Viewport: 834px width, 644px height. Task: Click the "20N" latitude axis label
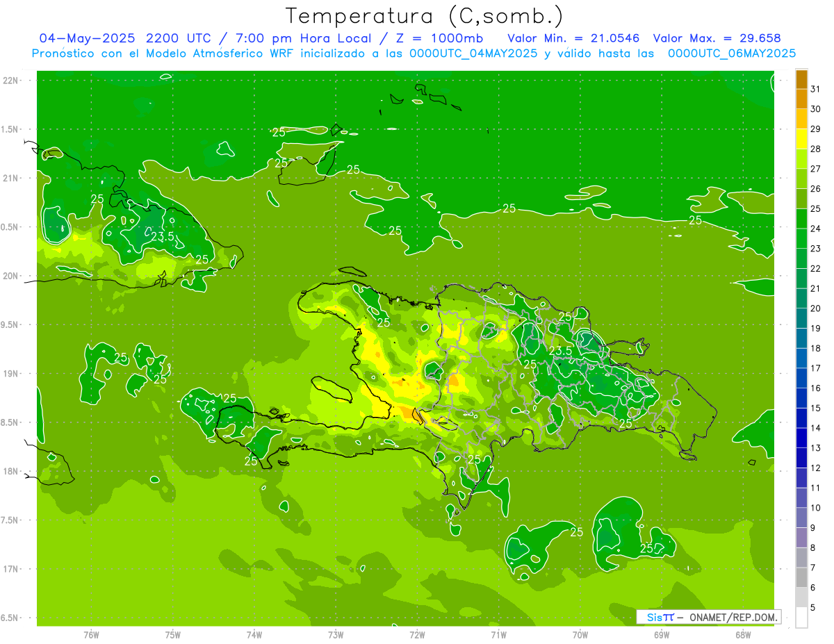(x=12, y=276)
